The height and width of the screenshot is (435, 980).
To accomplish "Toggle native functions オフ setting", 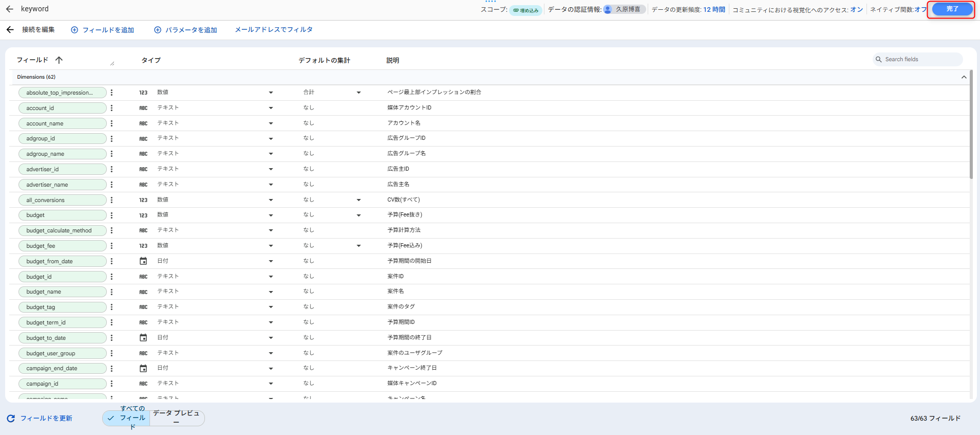I will tap(920, 9).
